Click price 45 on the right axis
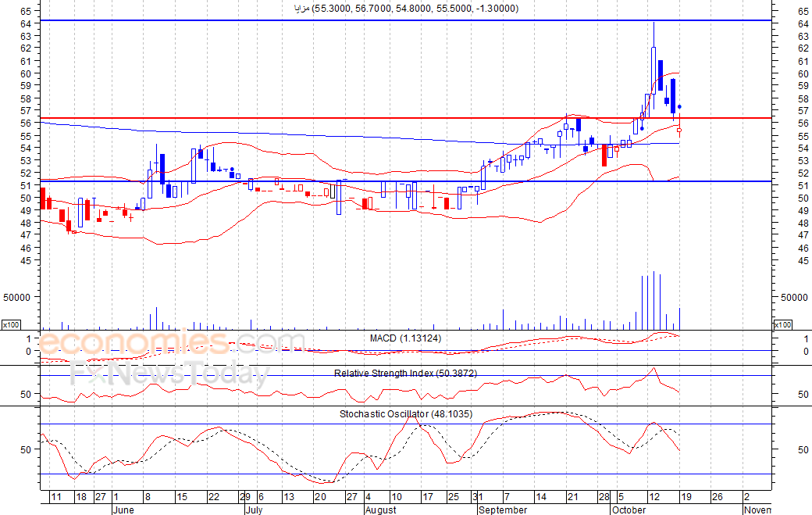This screenshot has height=515, width=812. click(x=803, y=260)
